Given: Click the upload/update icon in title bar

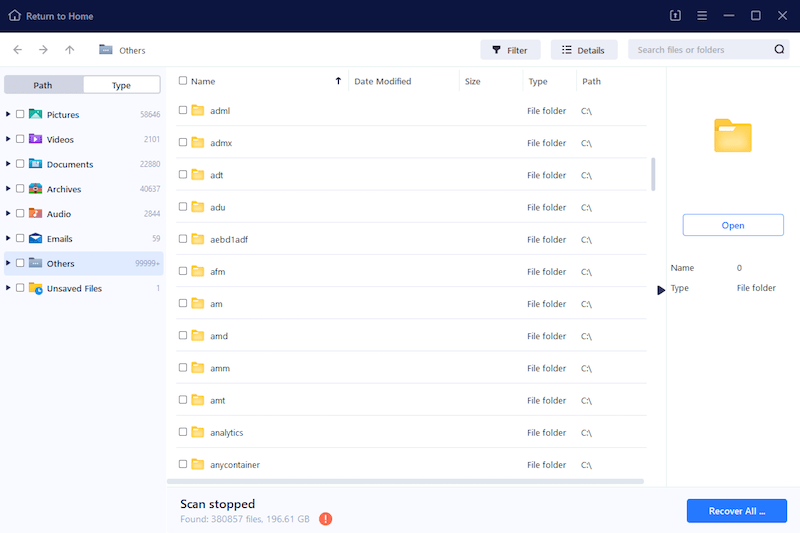Looking at the screenshot, I should [x=676, y=15].
